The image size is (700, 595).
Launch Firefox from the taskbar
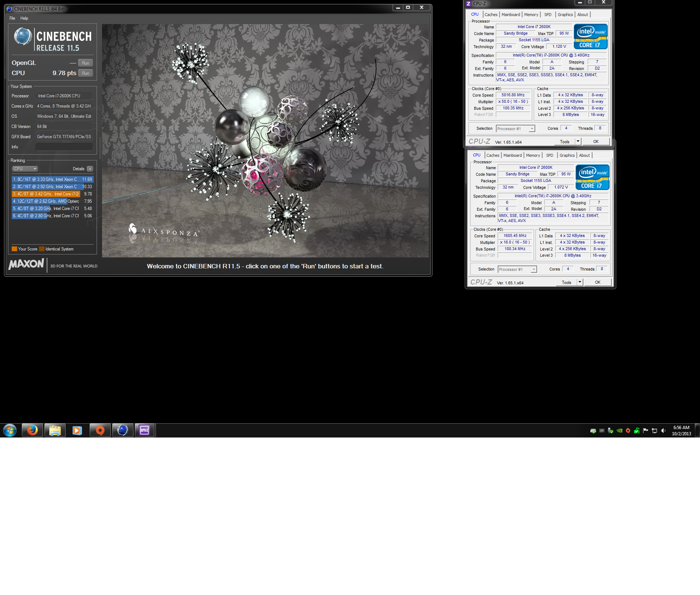click(x=32, y=431)
